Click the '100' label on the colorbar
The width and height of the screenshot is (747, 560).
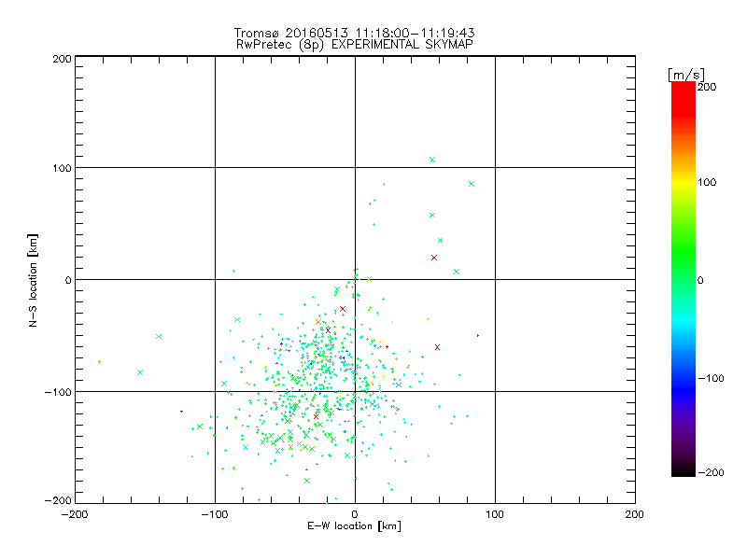[x=707, y=182]
